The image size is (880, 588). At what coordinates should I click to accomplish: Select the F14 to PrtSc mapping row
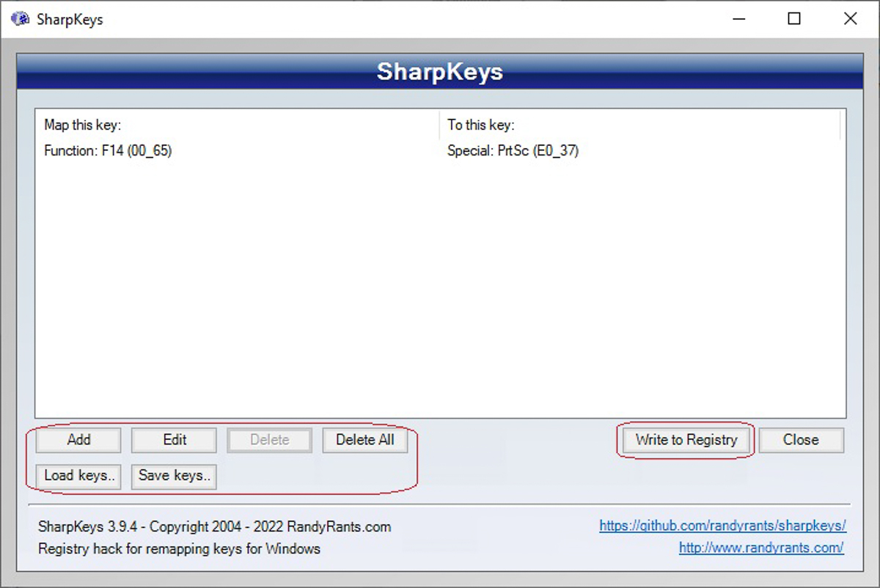coord(440,151)
